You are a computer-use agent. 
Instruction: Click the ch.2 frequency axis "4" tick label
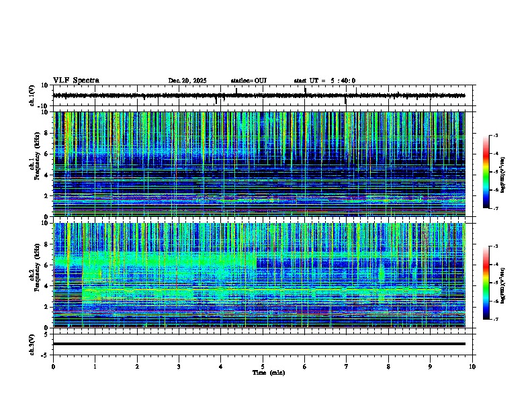click(x=47, y=286)
